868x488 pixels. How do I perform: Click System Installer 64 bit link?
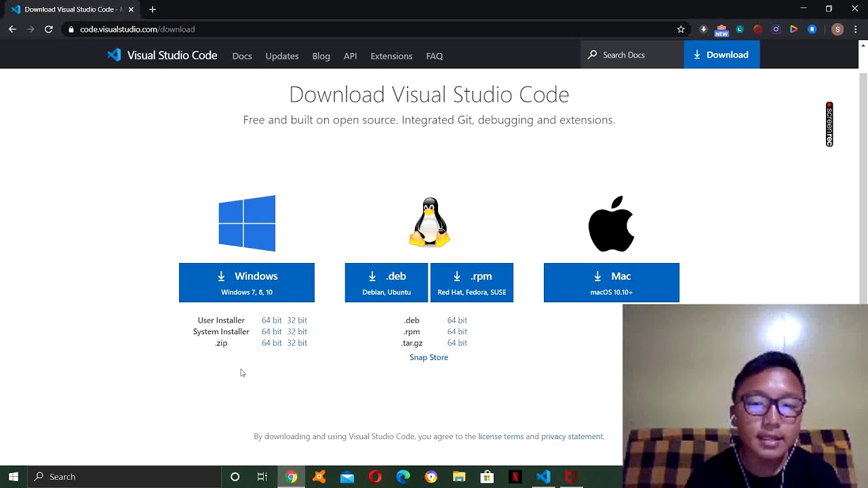[271, 331]
